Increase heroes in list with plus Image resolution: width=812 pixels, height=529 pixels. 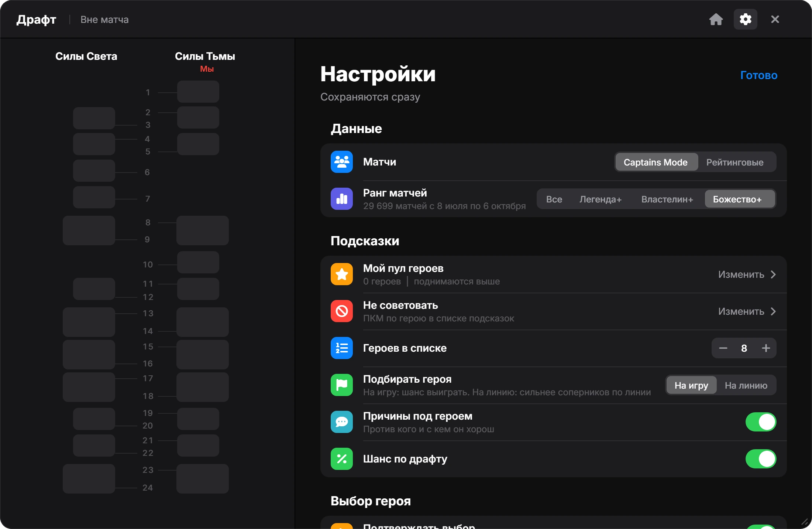pyautogui.click(x=766, y=348)
